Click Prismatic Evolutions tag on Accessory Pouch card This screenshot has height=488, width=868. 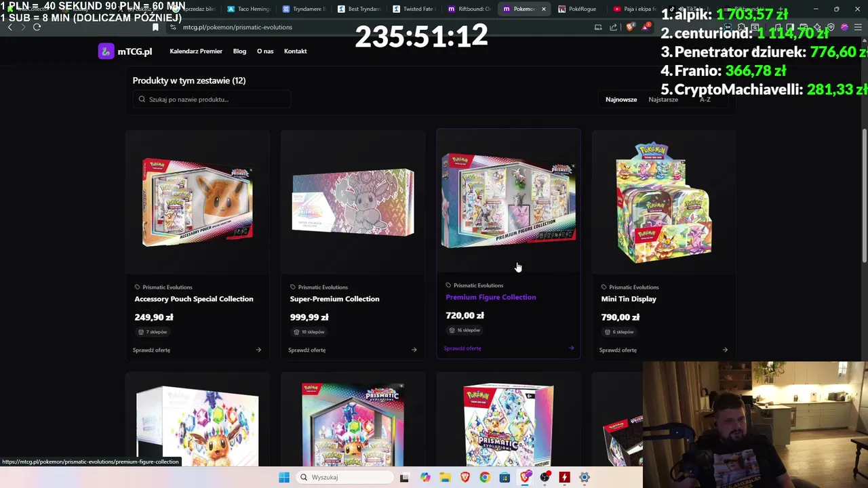pyautogui.click(x=163, y=287)
